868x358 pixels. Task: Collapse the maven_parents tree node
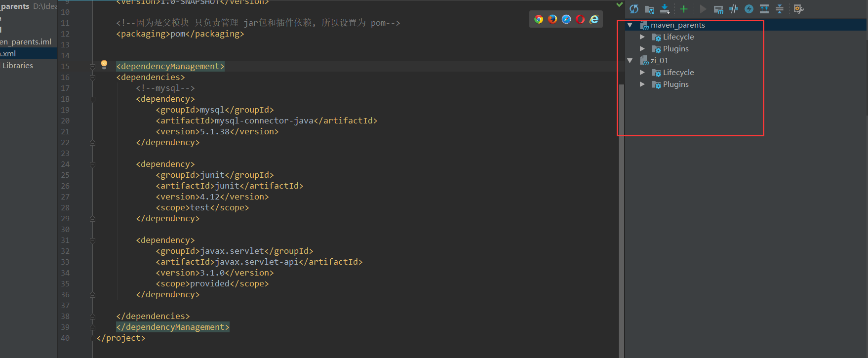tap(630, 25)
